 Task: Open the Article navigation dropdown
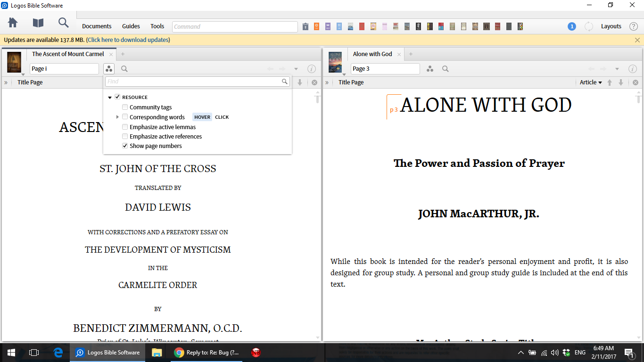(591, 82)
